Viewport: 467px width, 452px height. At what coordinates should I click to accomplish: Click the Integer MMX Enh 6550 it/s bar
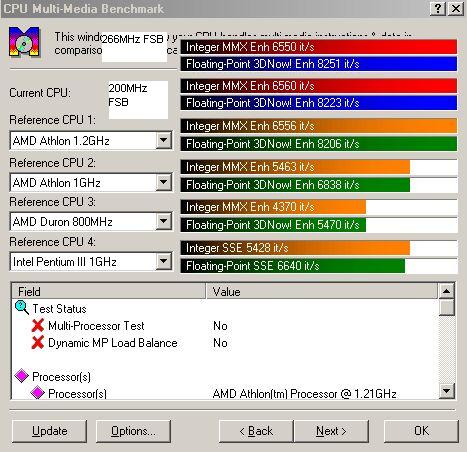(x=319, y=47)
